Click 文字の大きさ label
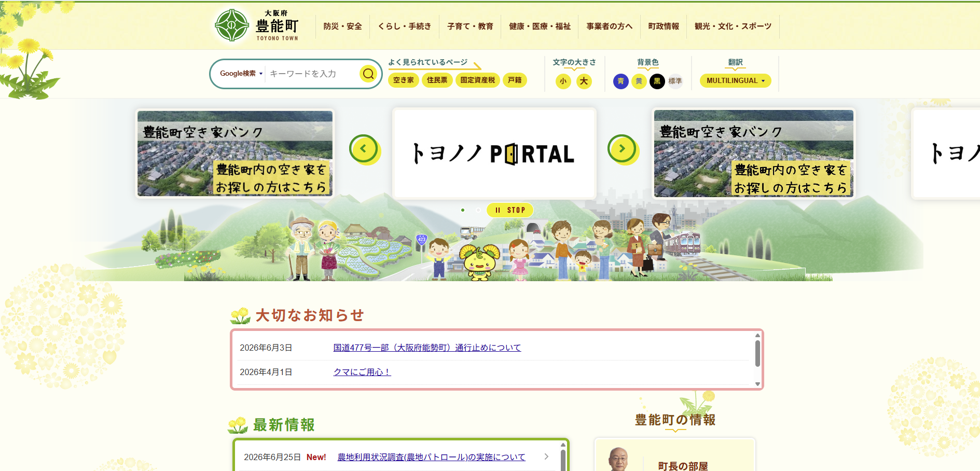Image resolution: width=980 pixels, height=471 pixels. (574, 62)
